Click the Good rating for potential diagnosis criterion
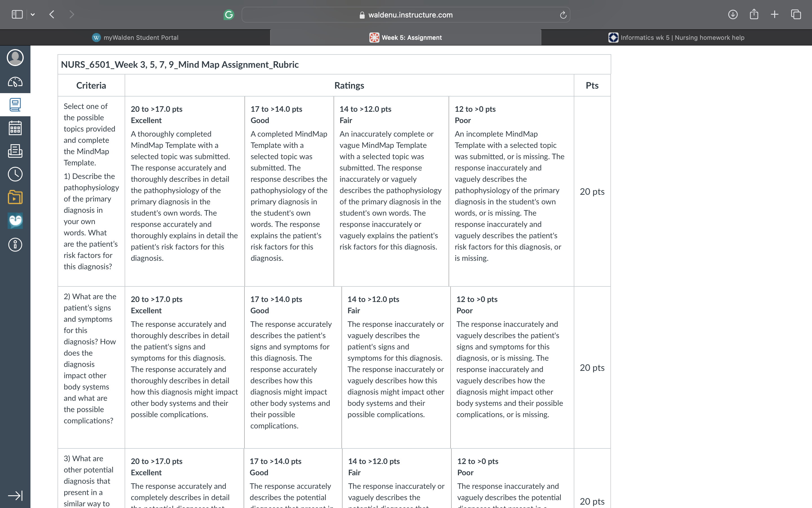 (293, 478)
